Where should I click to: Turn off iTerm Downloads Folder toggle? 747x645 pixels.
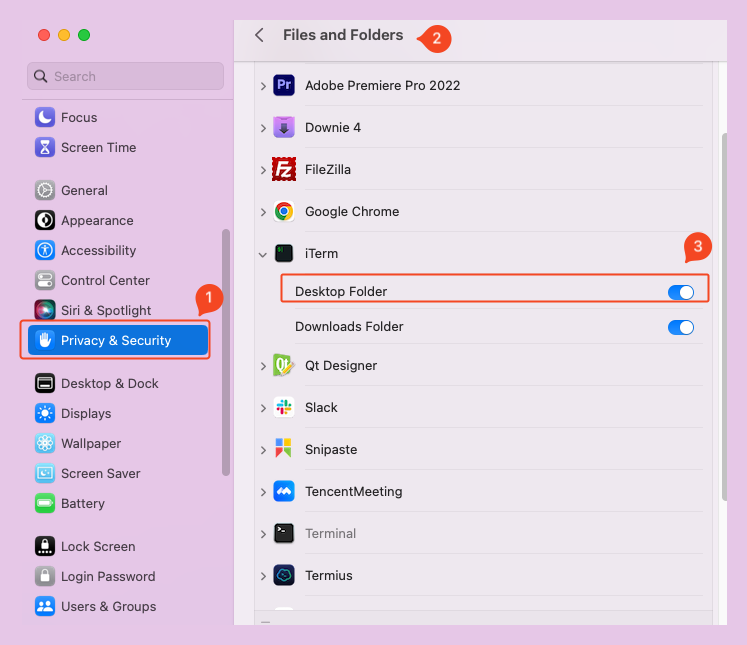coord(680,327)
